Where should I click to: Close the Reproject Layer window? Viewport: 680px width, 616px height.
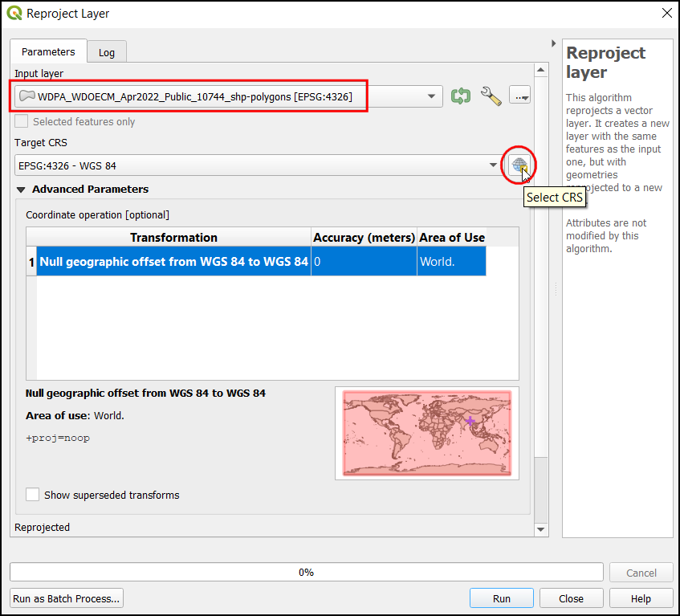point(666,14)
